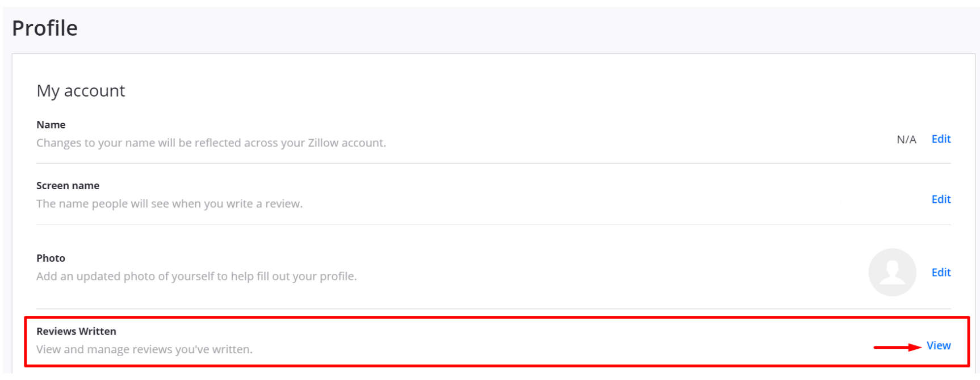Click the default profile photo avatar
The image size is (980, 380).
pos(892,272)
